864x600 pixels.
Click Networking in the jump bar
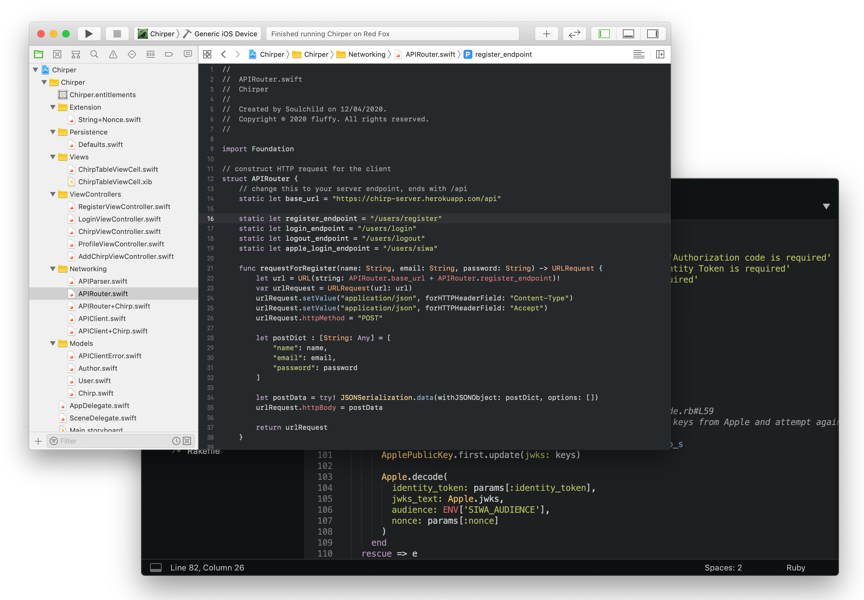366,55
